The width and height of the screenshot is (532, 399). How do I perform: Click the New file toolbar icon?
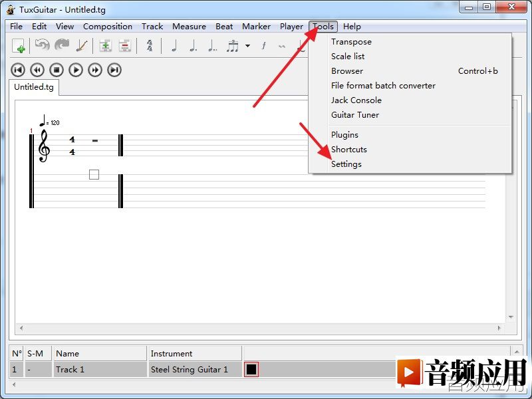pos(19,46)
